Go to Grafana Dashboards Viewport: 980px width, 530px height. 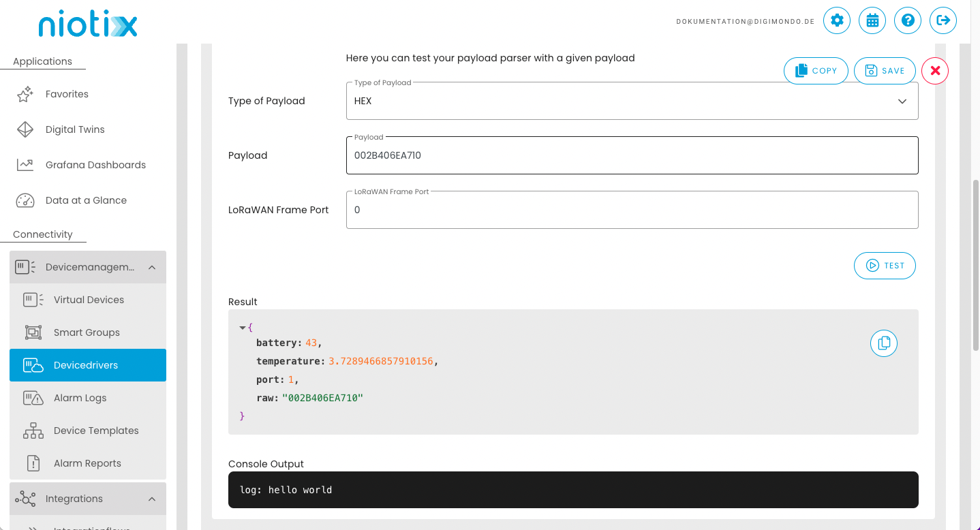point(95,165)
